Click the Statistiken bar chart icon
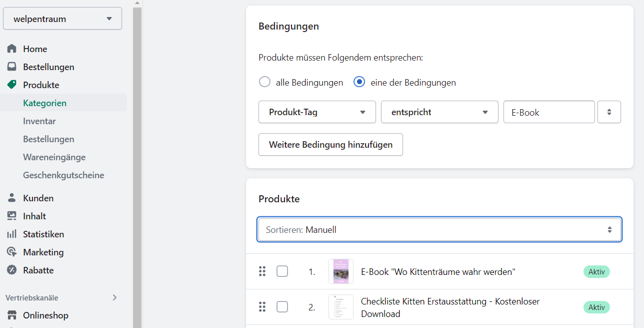Viewport: 644px width, 328px height. 11,234
